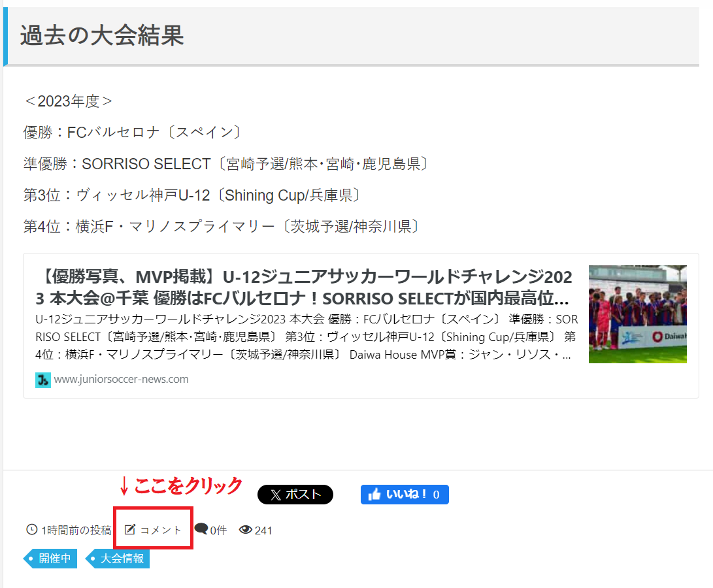Click the X ポスト share button
The height and width of the screenshot is (588, 713).
(295, 495)
